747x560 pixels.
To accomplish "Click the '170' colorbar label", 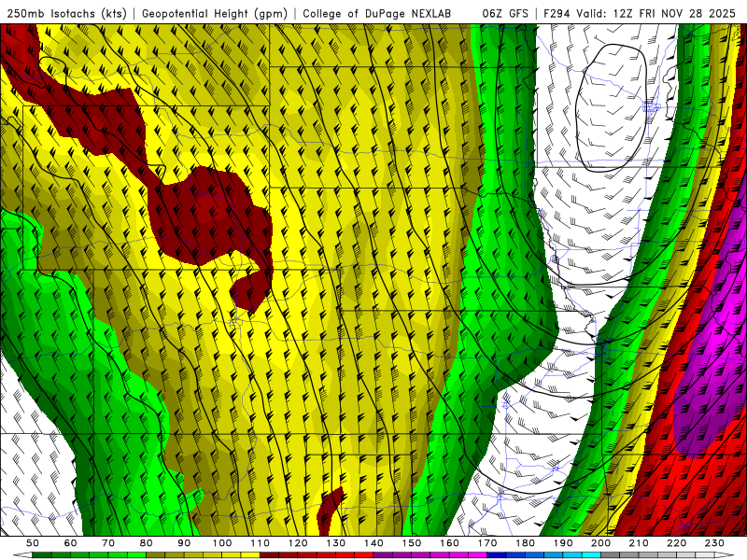I will 486,543.
